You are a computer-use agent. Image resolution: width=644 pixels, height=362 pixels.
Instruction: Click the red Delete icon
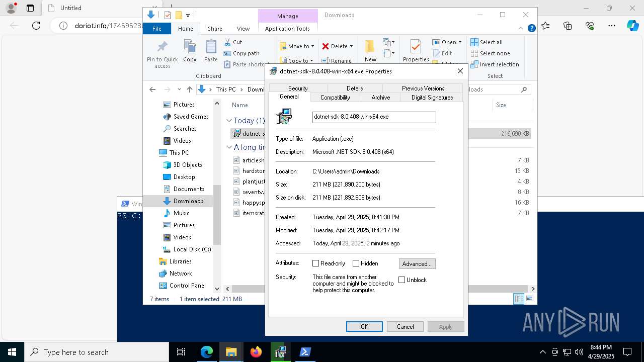[x=326, y=46]
